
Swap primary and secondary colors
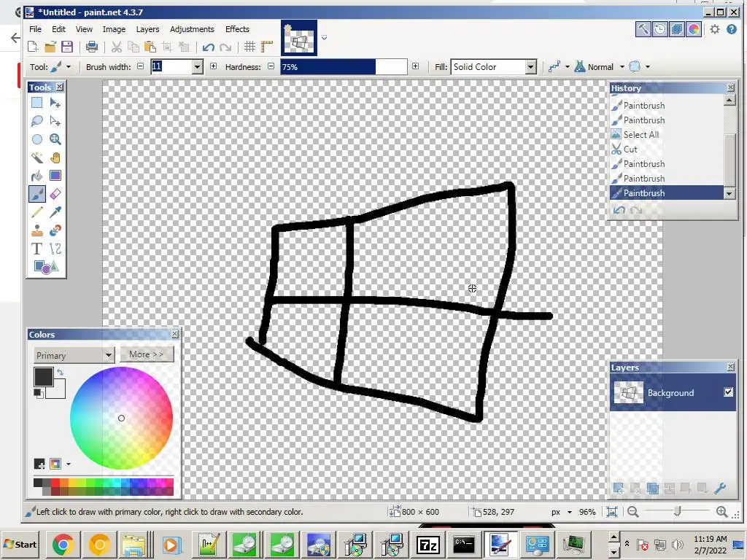61,372
